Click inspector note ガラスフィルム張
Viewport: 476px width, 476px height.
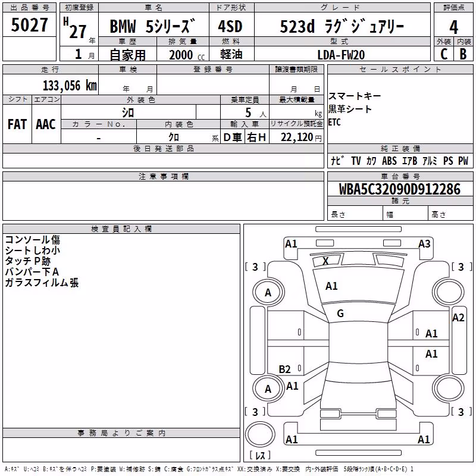click(42, 282)
